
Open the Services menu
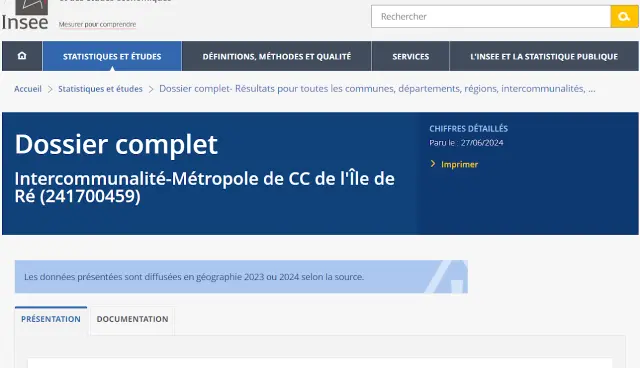[x=411, y=56]
